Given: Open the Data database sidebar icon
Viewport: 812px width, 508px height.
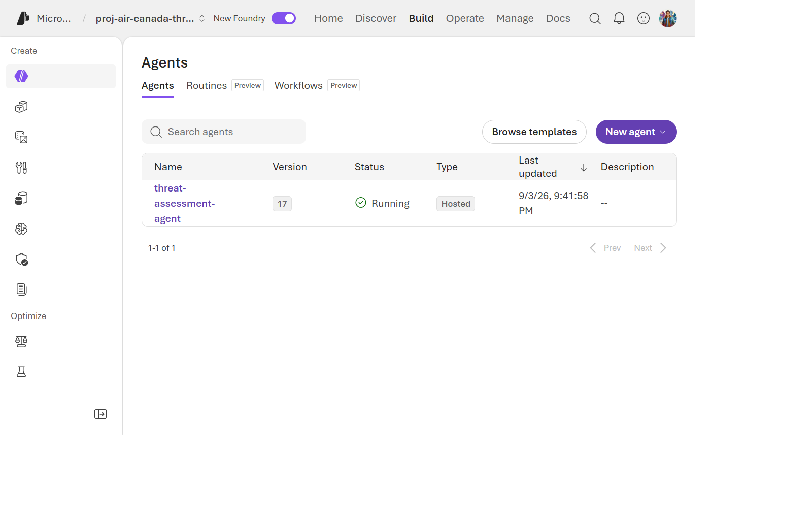Looking at the screenshot, I should pos(21,198).
